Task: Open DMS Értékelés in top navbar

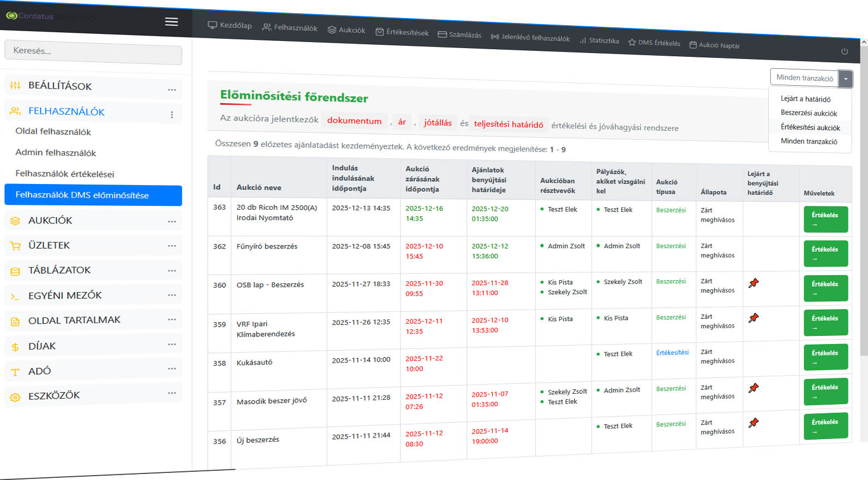Action: tap(654, 43)
